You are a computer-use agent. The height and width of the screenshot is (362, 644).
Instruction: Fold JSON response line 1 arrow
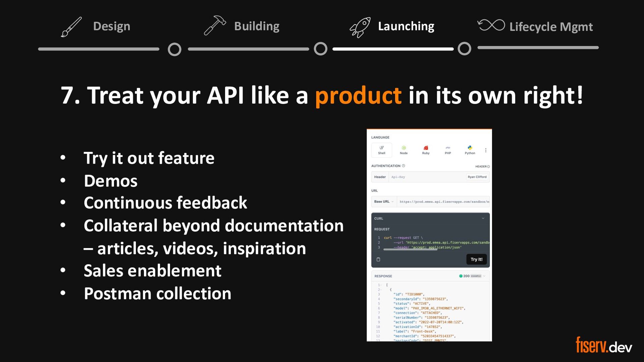pos(381,285)
